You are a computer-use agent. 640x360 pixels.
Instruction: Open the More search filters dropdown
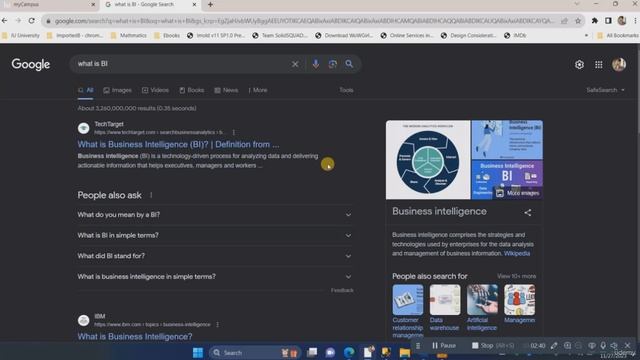[258, 90]
